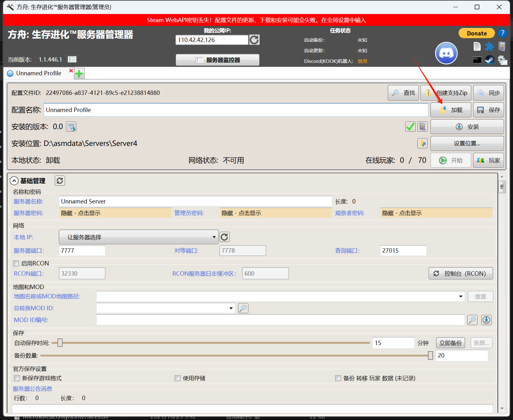Viewport: 513px width, 420px height.
Task: Open the document page icon in header
Action: 477,46
